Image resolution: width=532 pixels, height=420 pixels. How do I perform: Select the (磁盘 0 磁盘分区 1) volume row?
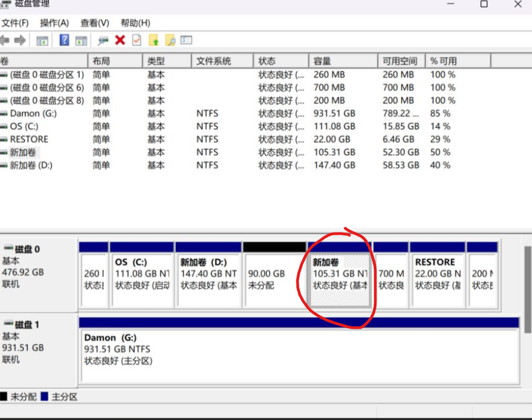tap(245, 74)
